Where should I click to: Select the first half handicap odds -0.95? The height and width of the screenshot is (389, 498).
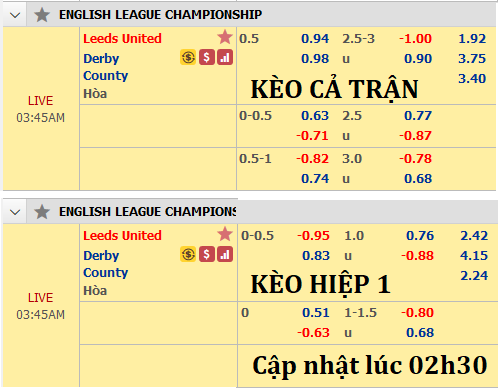313,236
